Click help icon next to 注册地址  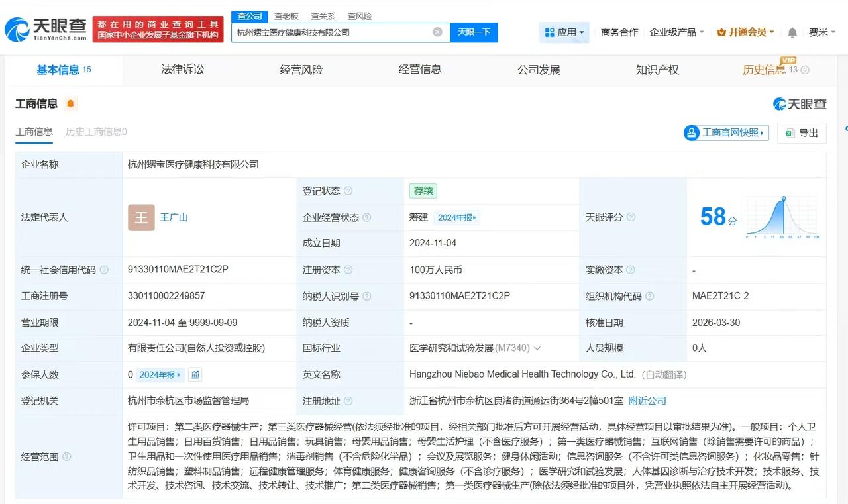click(x=348, y=401)
